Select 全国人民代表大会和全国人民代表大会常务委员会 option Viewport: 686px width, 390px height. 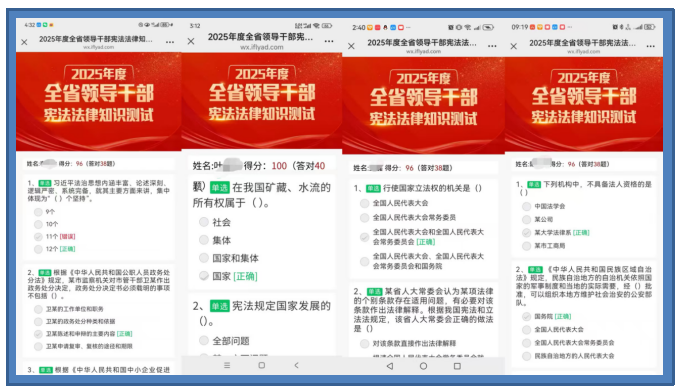[422, 237]
